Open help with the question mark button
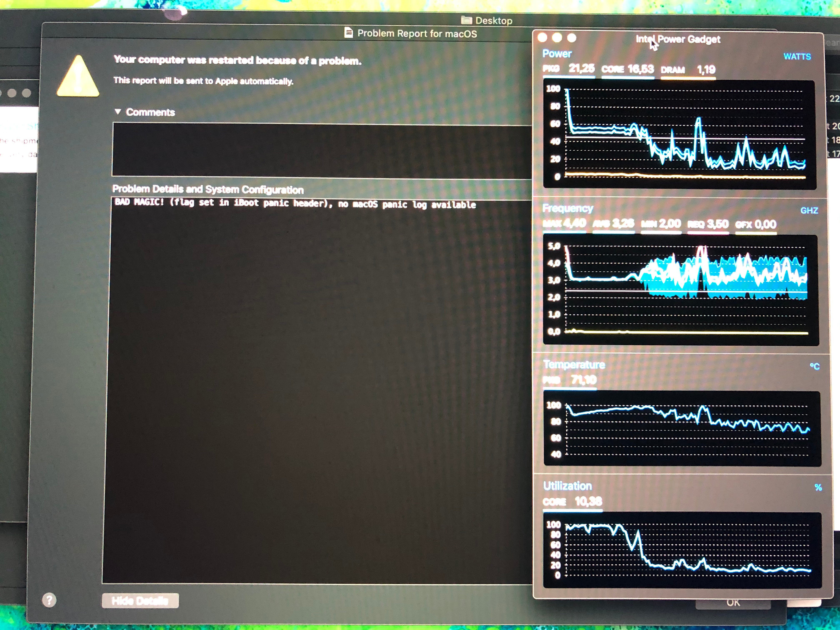Image resolution: width=840 pixels, height=630 pixels. point(49,600)
